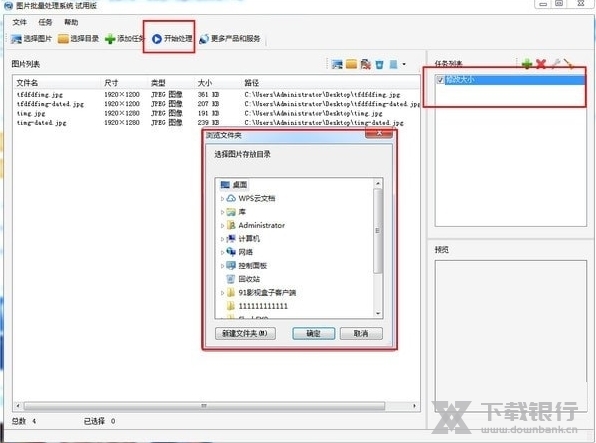Sort by the 尺寸 column header
Viewport: 596px width, 443px height.
click(x=124, y=83)
